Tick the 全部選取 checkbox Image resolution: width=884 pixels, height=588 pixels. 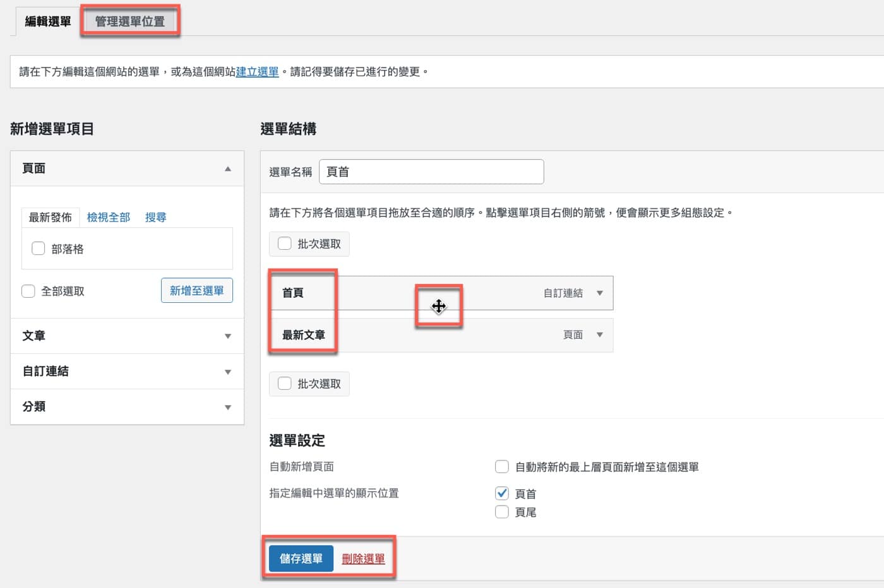pyautogui.click(x=28, y=291)
